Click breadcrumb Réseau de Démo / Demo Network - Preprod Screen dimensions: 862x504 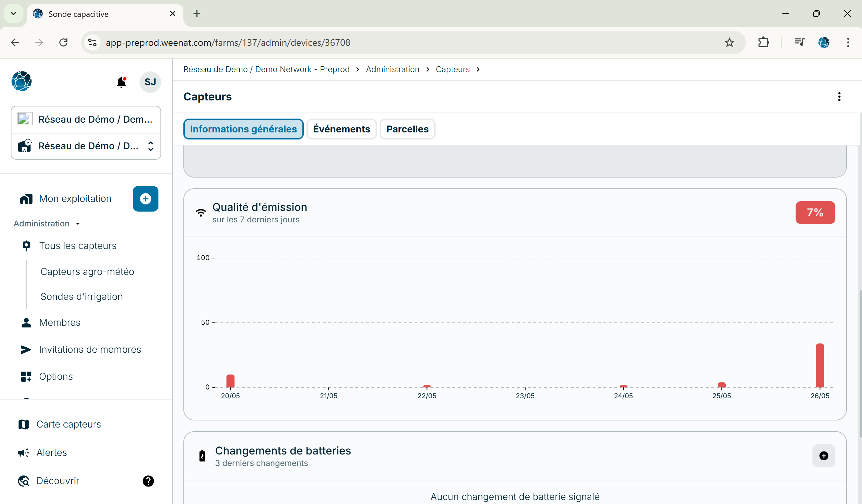266,69
